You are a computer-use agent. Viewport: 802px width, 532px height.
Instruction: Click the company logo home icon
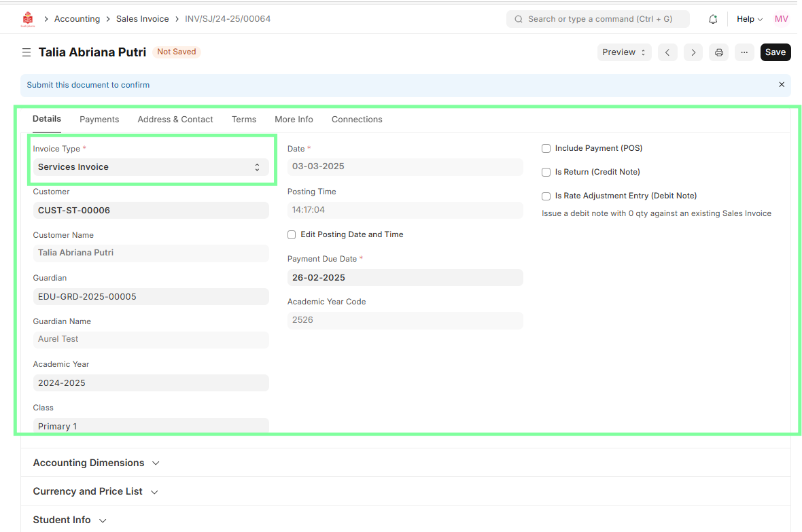pos(27,19)
